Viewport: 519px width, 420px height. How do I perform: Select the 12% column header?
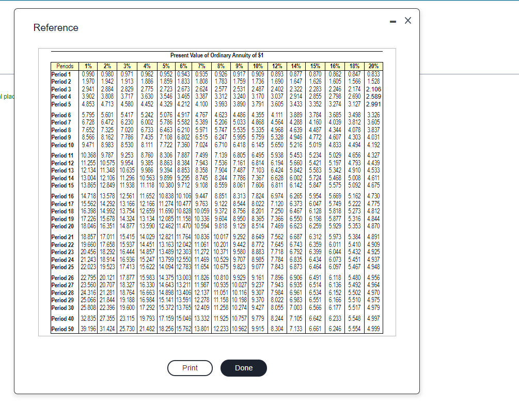click(277, 66)
